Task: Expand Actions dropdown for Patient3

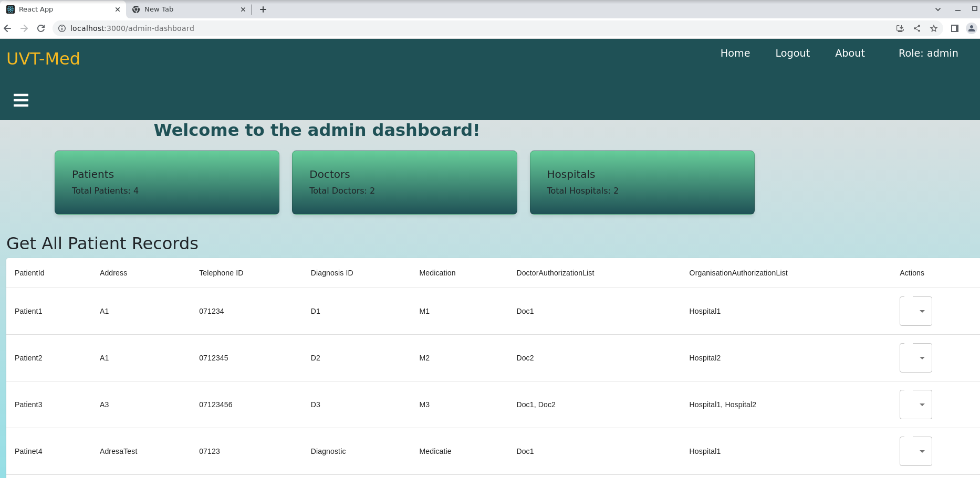Action: pyautogui.click(x=916, y=405)
